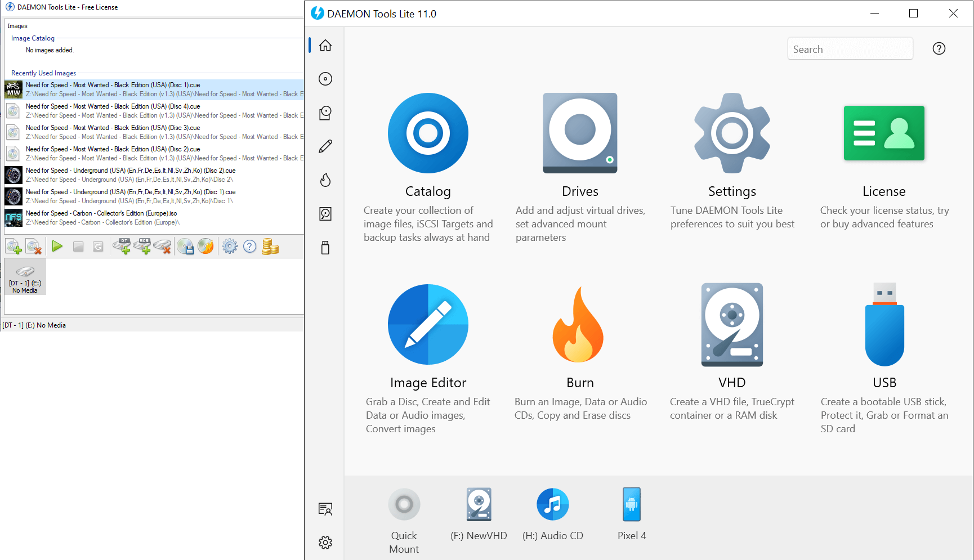This screenshot has height=560, width=974.
Task: Click the gold coins buy license icon
Action: click(270, 247)
